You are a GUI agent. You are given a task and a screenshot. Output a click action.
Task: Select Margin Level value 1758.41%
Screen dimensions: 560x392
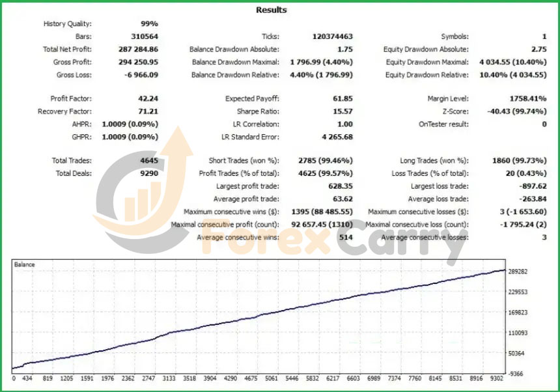[528, 98]
